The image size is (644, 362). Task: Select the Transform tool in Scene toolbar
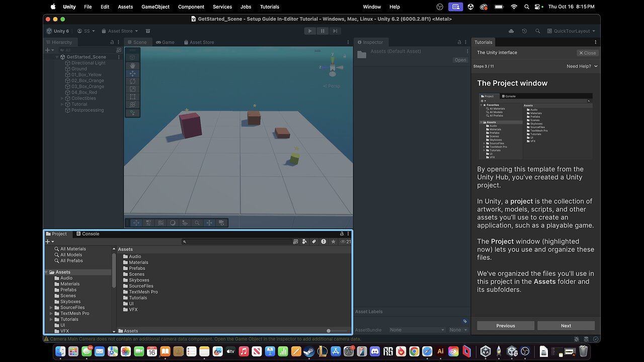click(x=133, y=105)
